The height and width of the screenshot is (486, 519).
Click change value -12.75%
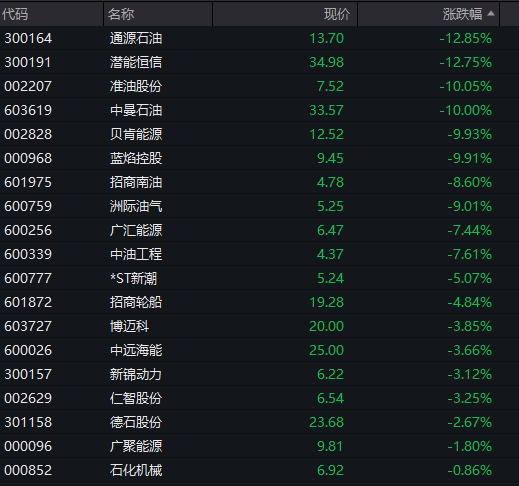pos(465,62)
